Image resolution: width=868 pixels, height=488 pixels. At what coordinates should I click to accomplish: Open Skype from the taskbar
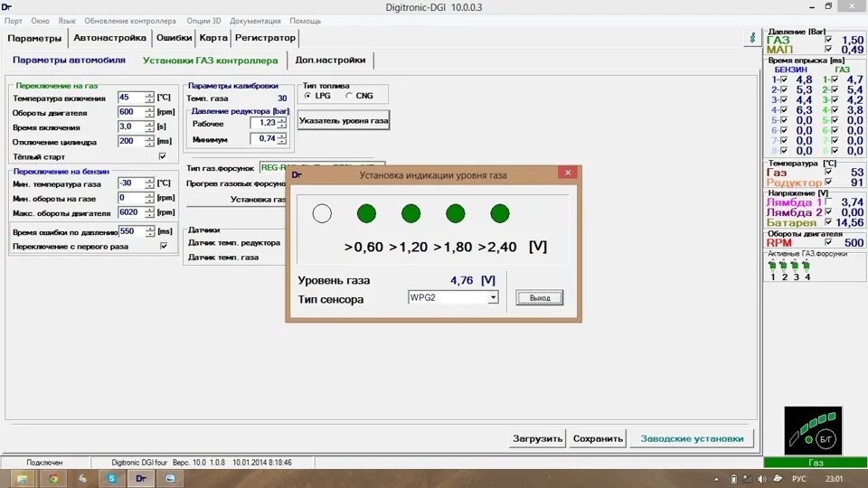click(x=112, y=479)
